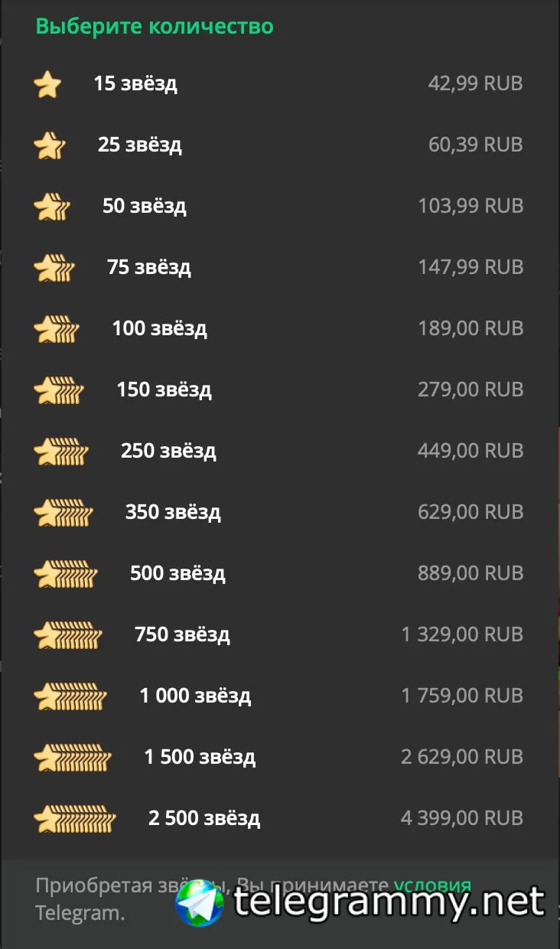Click the 189,00 RUB price

(x=470, y=328)
